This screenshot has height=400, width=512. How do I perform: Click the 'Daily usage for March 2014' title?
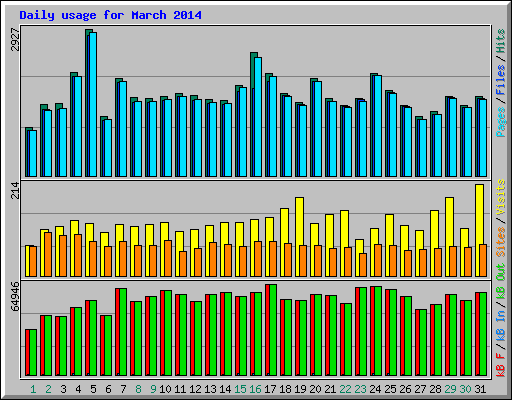[x=110, y=15]
